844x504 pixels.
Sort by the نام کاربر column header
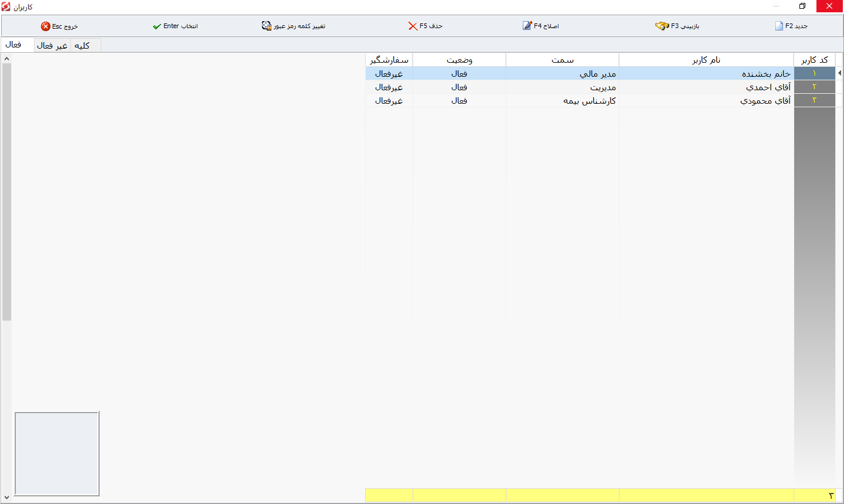pos(706,60)
